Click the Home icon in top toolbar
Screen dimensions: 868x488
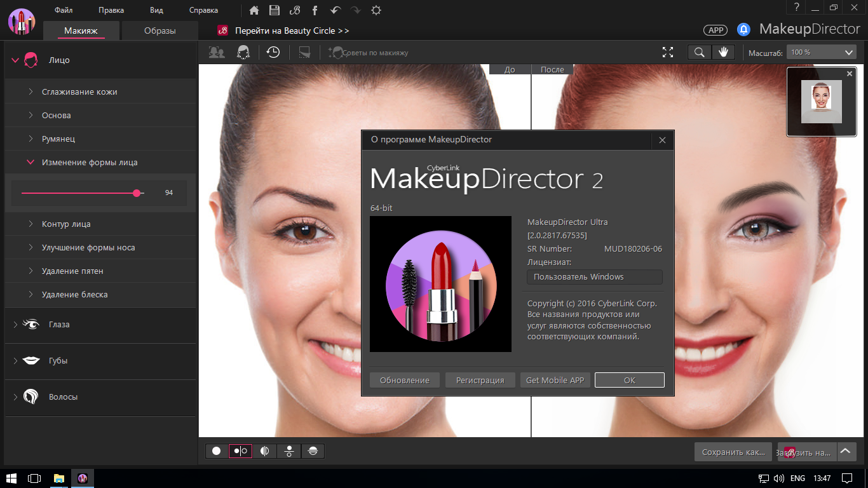point(254,10)
